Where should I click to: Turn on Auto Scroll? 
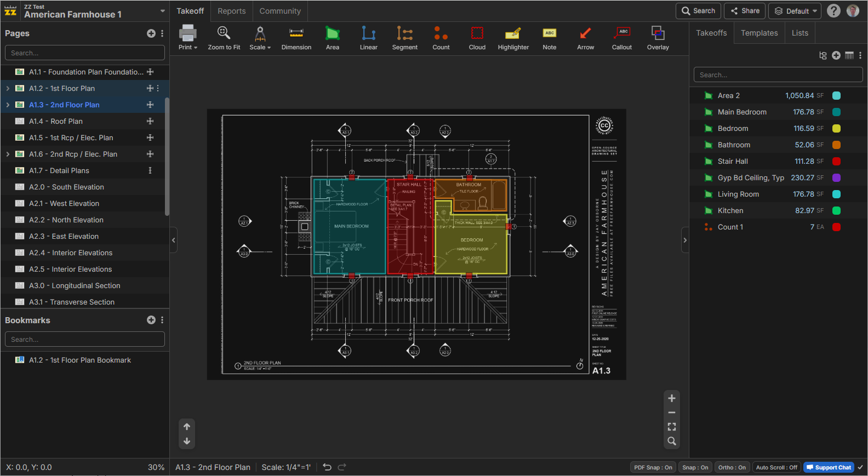pyautogui.click(x=776, y=467)
